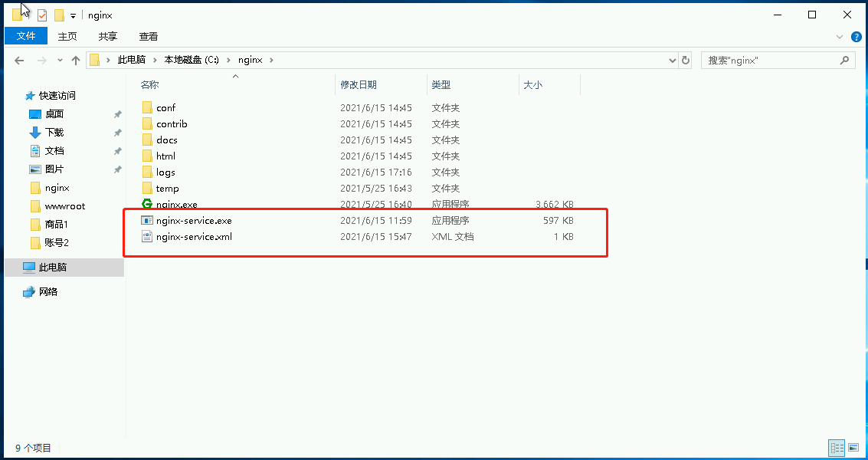This screenshot has height=460, width=868.
Task: Expand chevron after nginx in breadcrumb
Action: click(271, 60)
